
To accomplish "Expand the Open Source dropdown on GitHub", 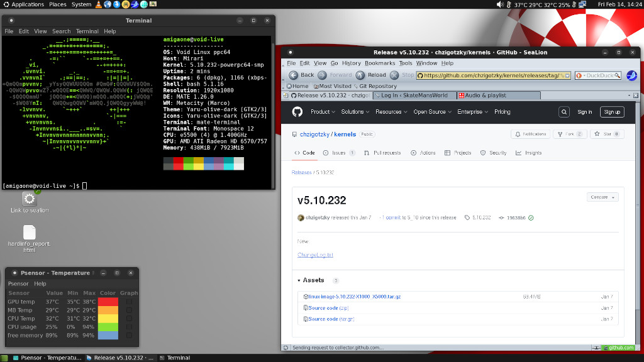I will [433, 112].
